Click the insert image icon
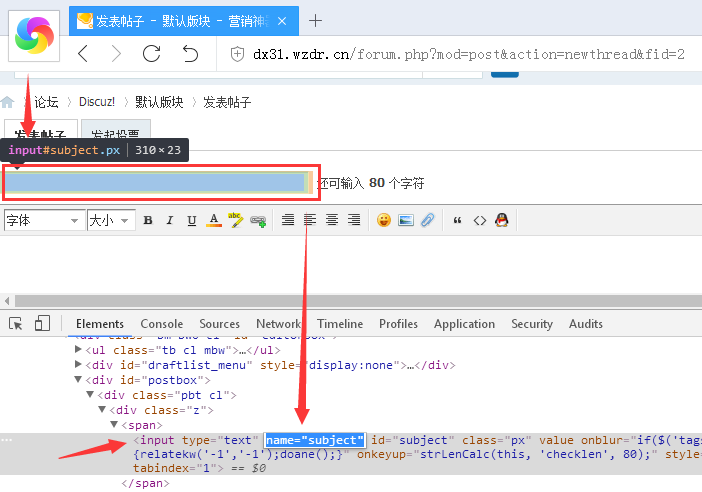This screenshot has width=702, height=492. 406,220
